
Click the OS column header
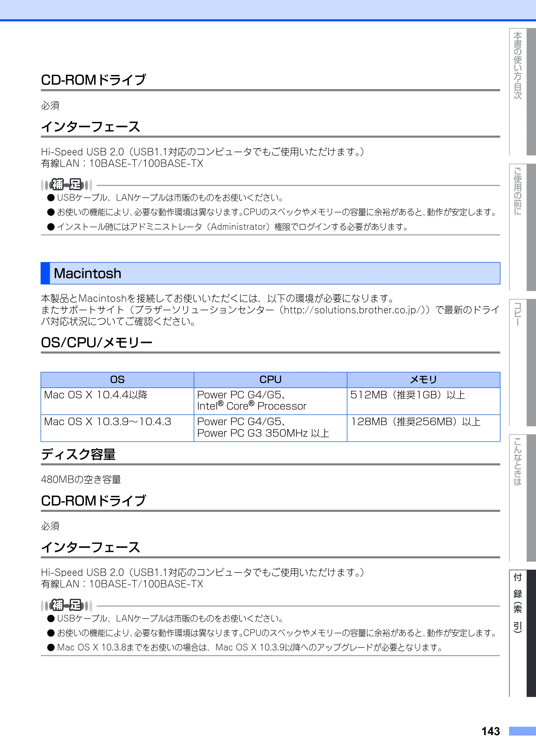pos(117,380)
